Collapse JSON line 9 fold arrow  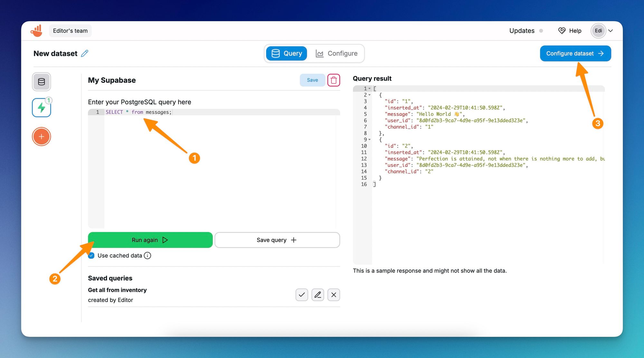click(x=369, y=140)
